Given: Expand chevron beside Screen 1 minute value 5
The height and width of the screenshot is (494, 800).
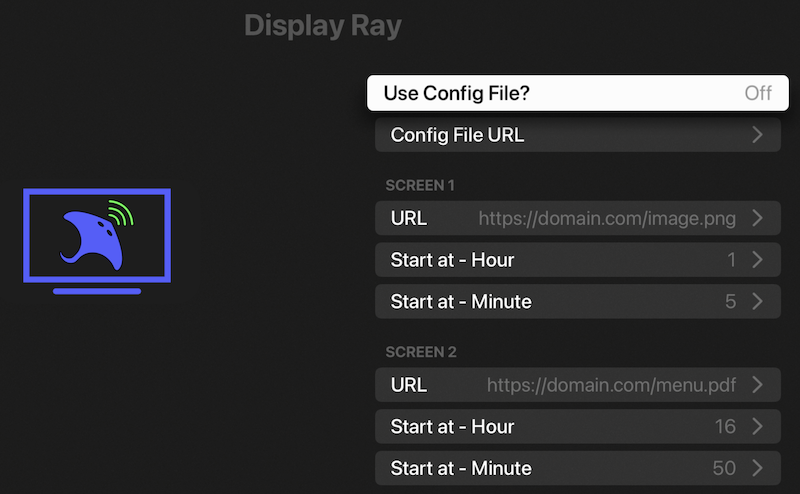Looking at the screenshot, I should [758, 301].
